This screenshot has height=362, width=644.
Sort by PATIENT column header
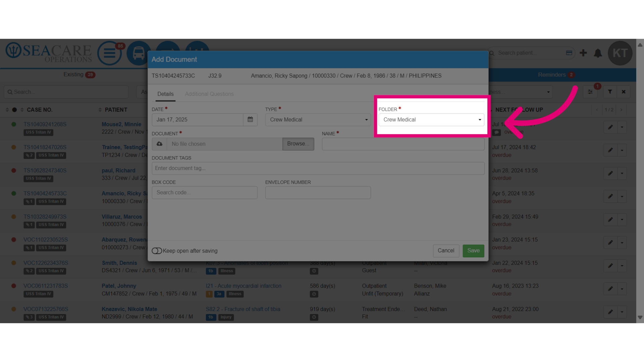pyautogui.click(x=116, y=110)
